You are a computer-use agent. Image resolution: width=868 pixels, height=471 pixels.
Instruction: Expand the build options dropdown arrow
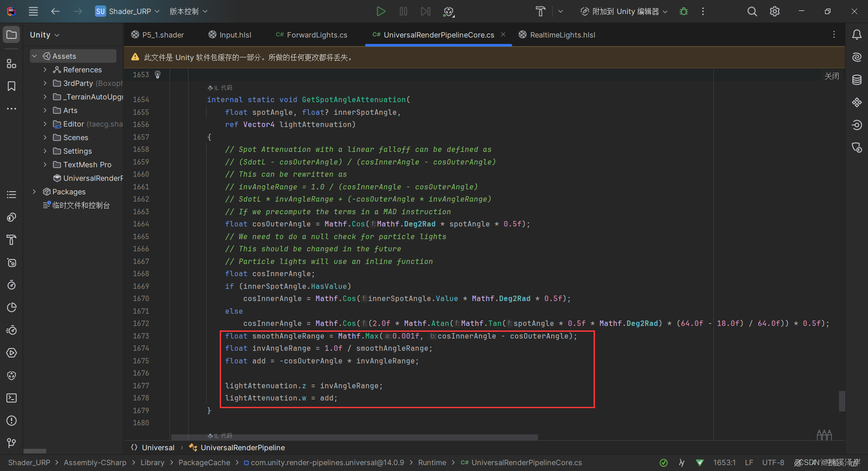coord(561,11)
